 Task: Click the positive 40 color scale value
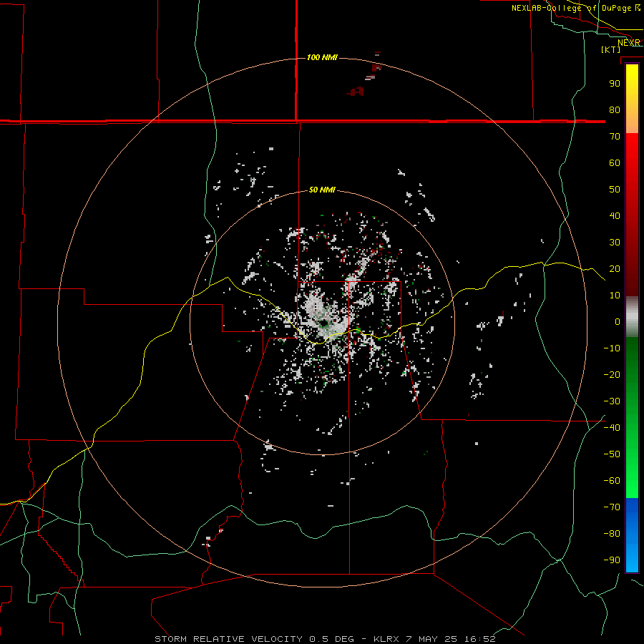pos(615,215)
